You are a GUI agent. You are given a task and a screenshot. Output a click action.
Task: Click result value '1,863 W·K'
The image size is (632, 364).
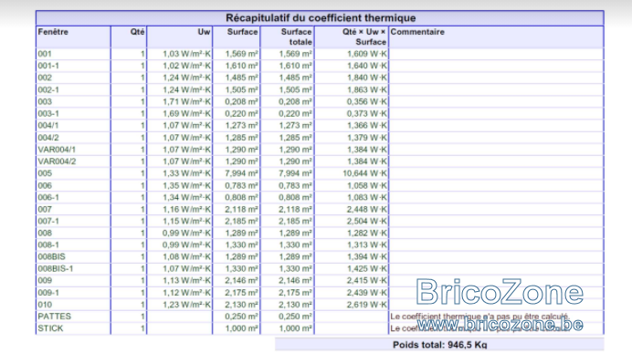(x=367, y=89)
